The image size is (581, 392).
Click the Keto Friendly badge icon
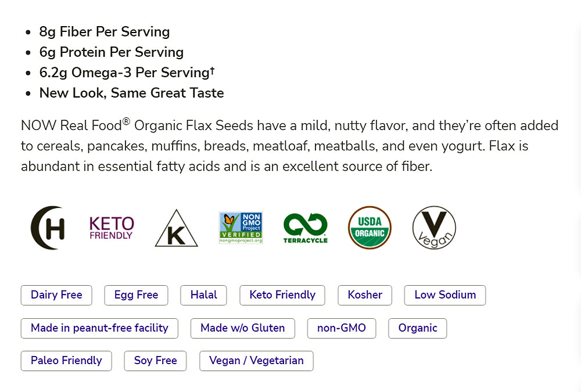pos(112,228)
